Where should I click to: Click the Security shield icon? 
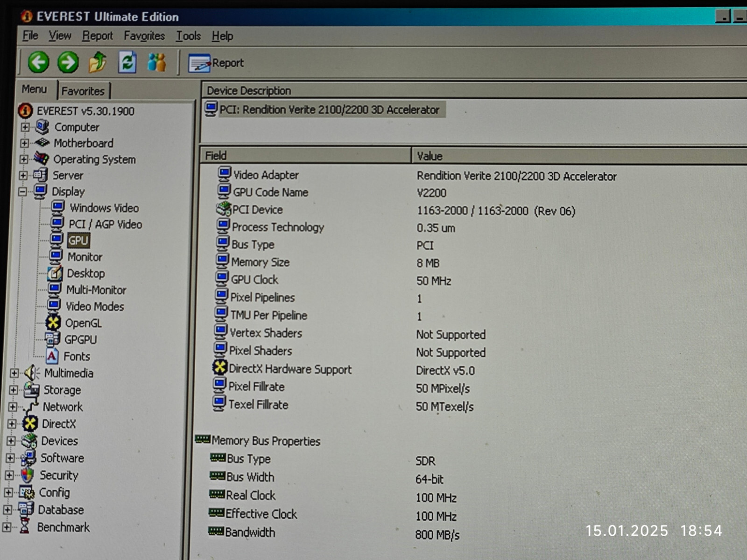28,475
